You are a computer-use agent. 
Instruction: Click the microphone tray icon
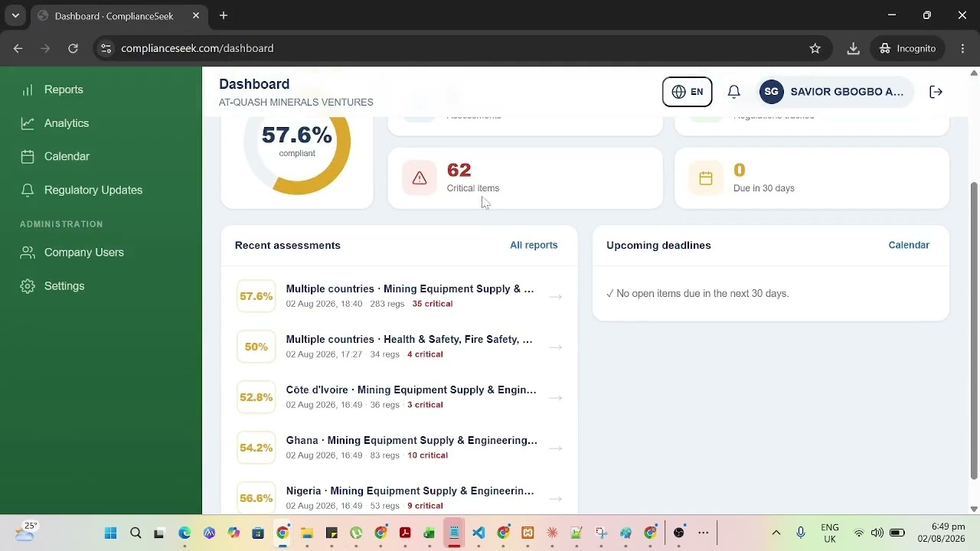(x=801, y=533)
